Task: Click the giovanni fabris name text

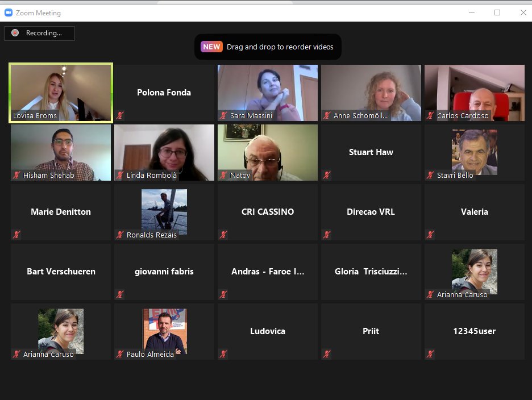Action: click(x=164, y=272)
